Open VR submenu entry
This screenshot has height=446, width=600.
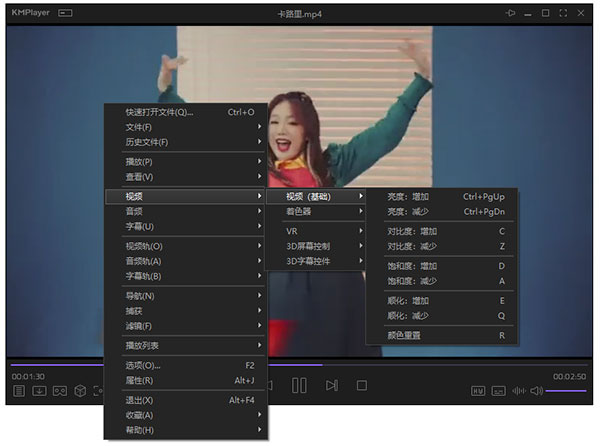(316, 231)
